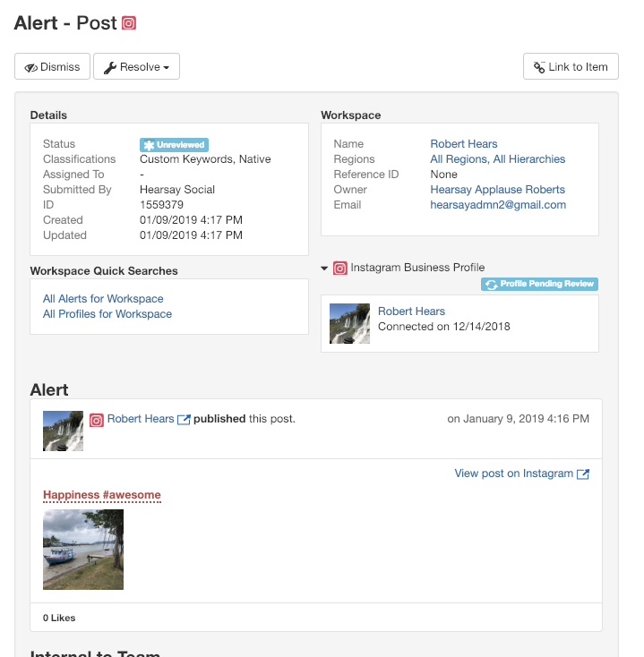Click external link icon next to author name
Viewport: 644px width, 657px height.
(x=184, y=420)
